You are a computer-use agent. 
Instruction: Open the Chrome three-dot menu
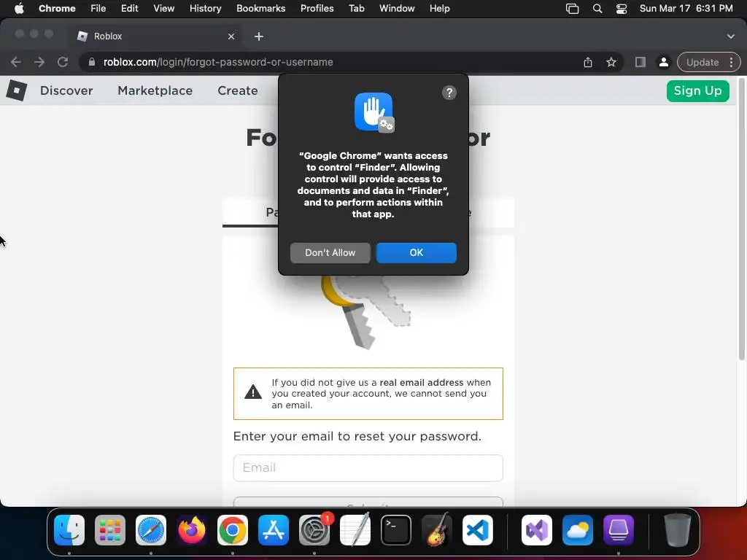pos(731,62)
